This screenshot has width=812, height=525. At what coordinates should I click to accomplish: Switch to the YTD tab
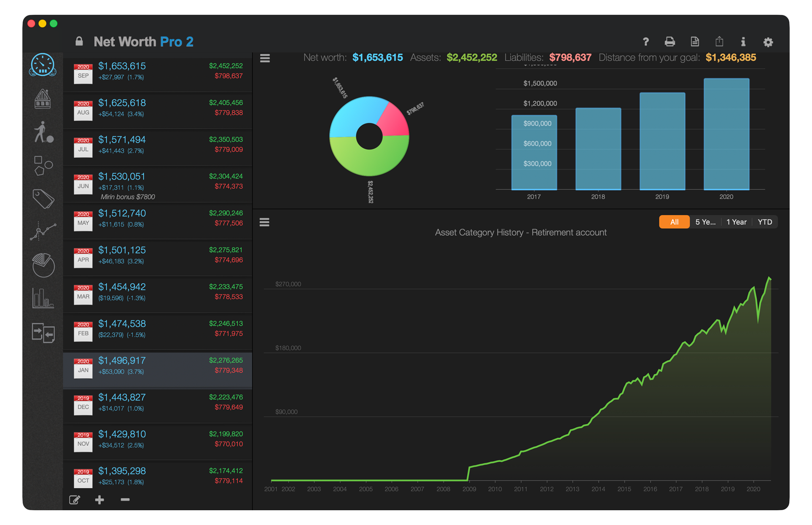765,221
